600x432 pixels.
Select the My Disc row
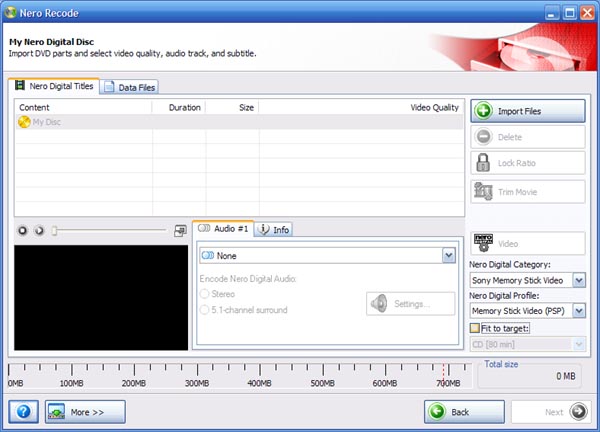(x=239, y=122)
